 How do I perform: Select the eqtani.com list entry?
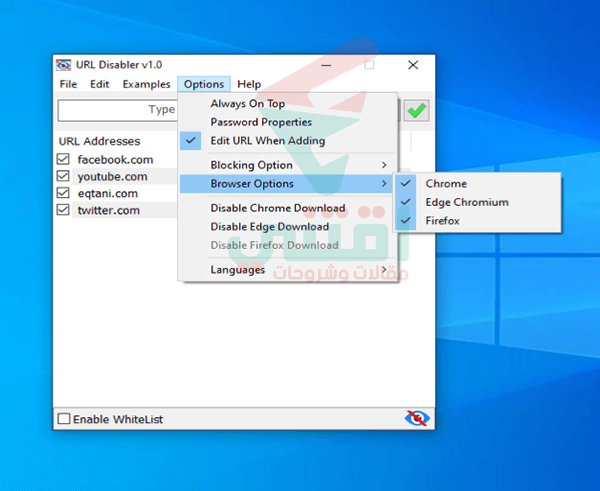(108, 193)
